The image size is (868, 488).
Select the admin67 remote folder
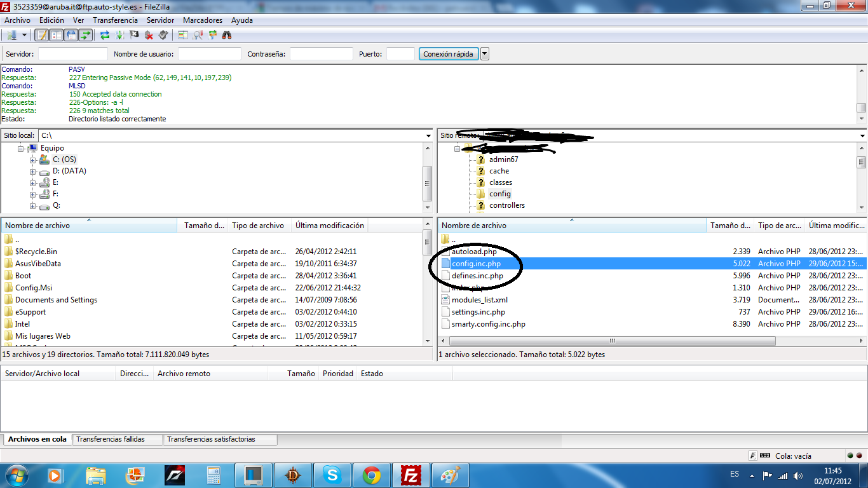(503, 159)
